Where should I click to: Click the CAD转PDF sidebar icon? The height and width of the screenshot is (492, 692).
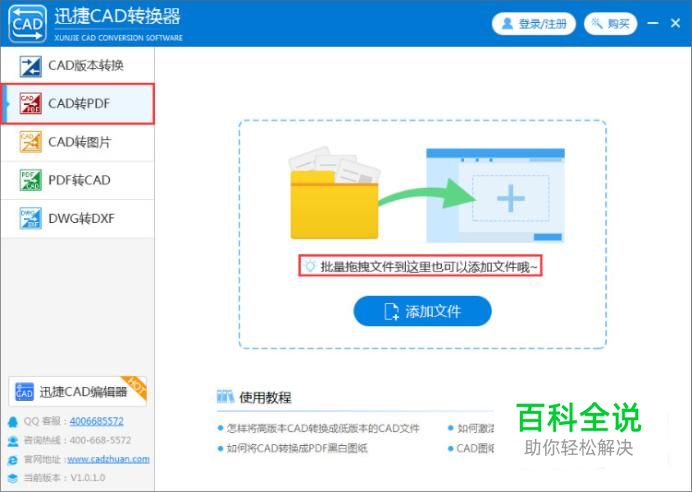pos(30,104)
